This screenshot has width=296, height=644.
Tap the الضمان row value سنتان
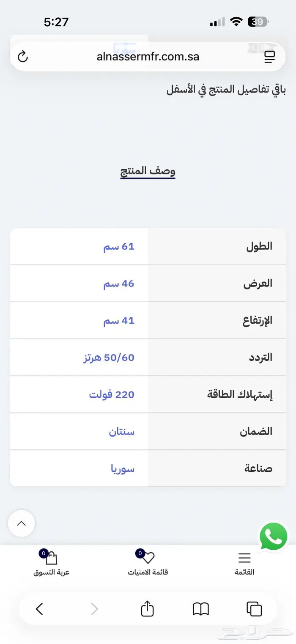pos(122,432)
